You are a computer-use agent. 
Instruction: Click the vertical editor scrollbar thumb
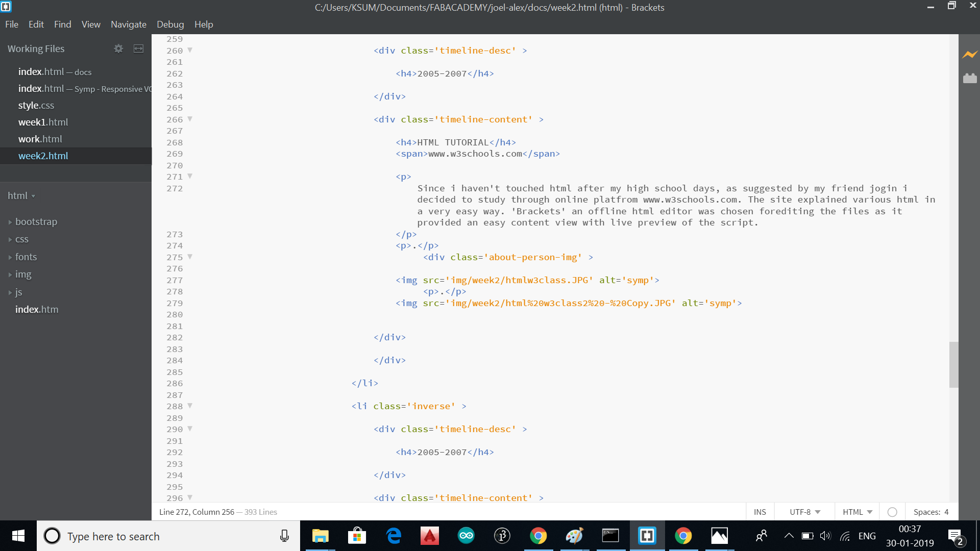tap(953, 364)
